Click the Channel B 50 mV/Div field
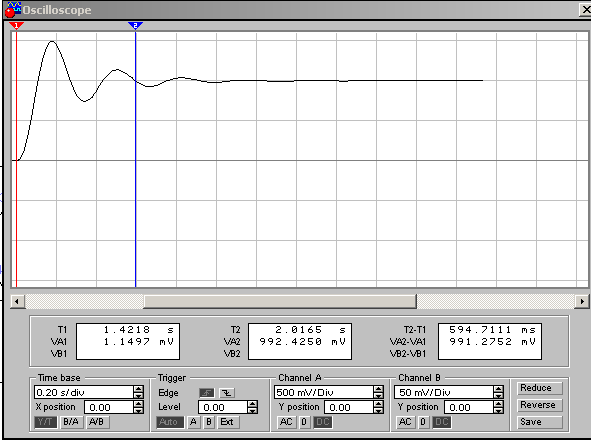Image resolution: width=591 pixels, height=440 pixels. [444, 392]
